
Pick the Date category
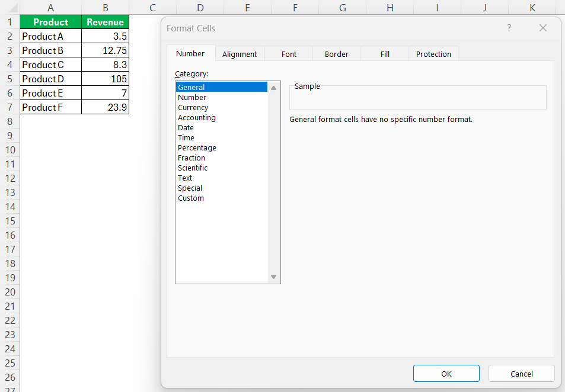coord(222,127)
